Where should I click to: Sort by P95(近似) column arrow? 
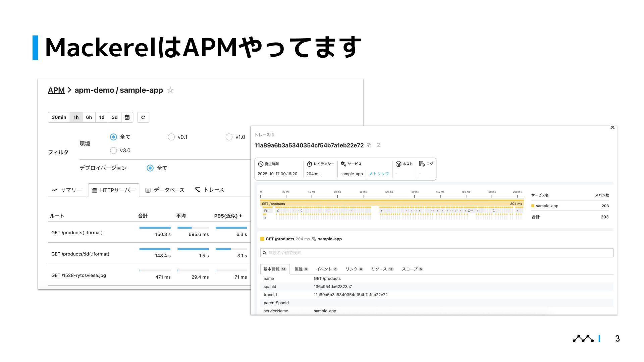pos(240,216)
